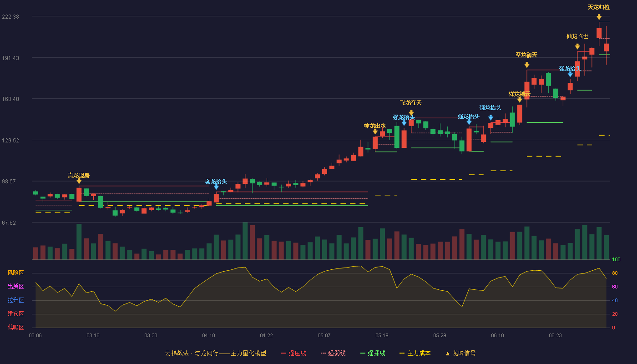Toggle the 强弱线 legend entry
Viewport: 637px width, 364px height.
333,353
